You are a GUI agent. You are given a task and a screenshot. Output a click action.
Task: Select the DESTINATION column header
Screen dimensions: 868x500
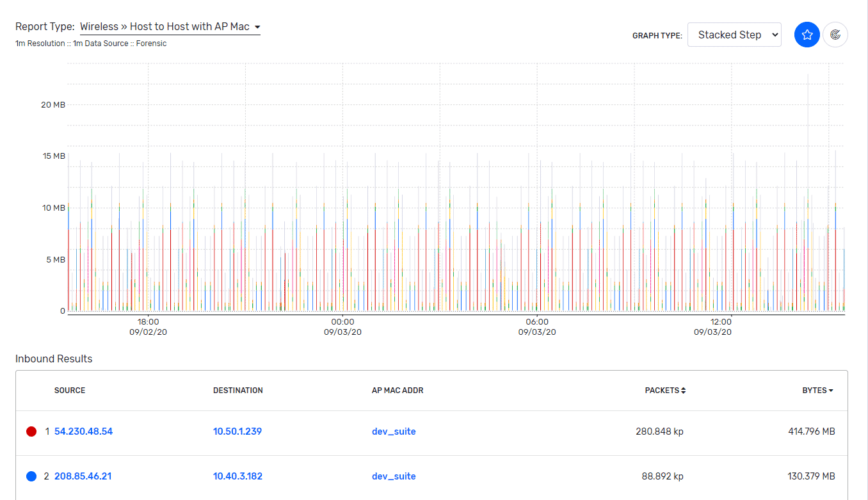coord(238,390)
